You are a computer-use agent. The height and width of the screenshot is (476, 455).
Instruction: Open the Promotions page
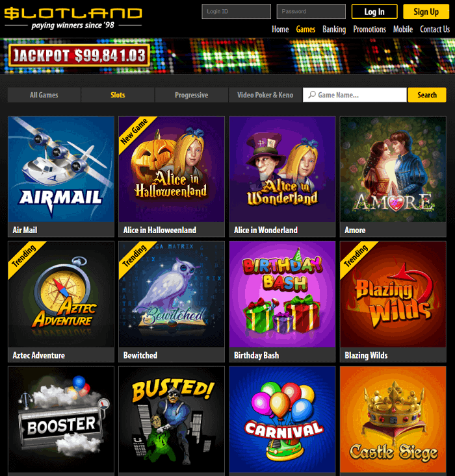[369, 29]
